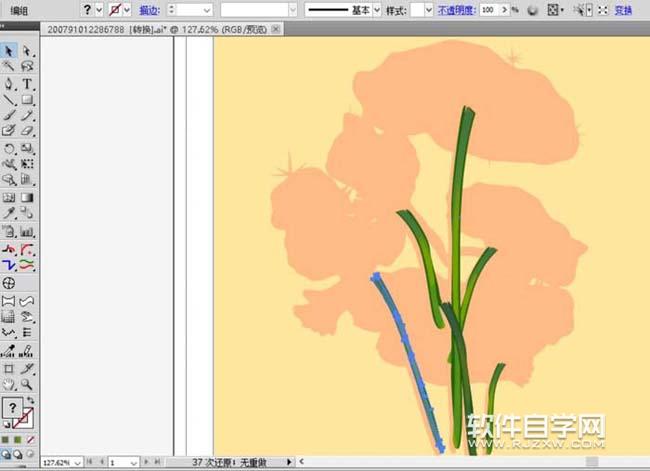This screenshot has height=471, width=650.
Task: Go to next artboard button
Action: point(146,461)
